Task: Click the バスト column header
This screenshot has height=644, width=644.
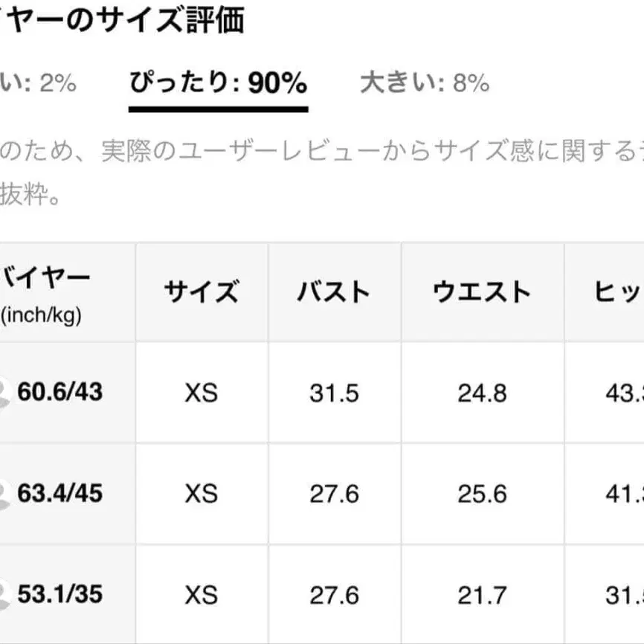Action: (x=334, y=292)
